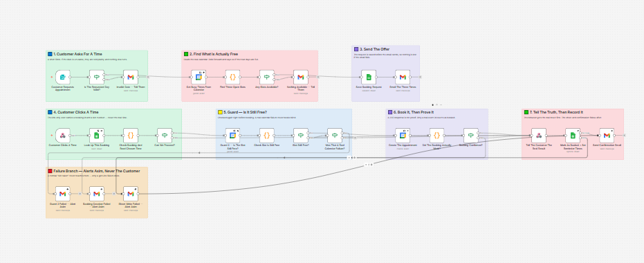Open the 'Find Three Open Slots' code node
This screenshot has width=644, height=263.
232,77
